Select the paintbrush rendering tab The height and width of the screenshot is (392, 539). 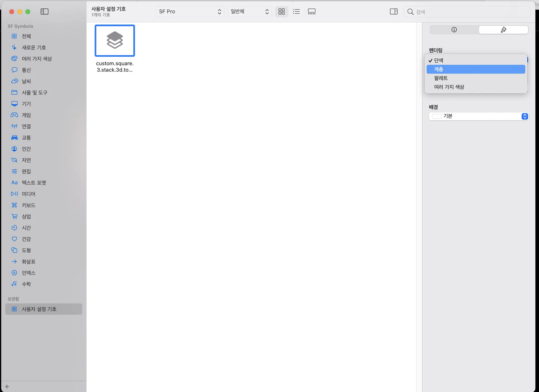[x=503, y=30]
